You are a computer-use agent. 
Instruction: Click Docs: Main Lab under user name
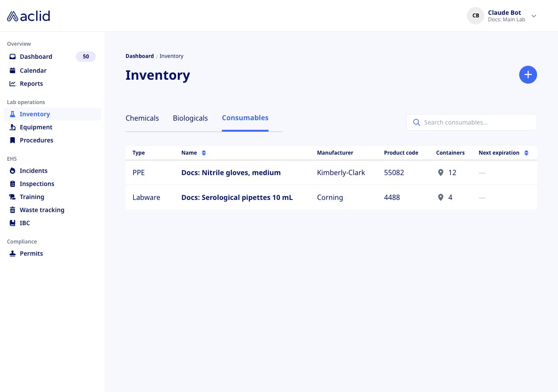coord(507,20)
